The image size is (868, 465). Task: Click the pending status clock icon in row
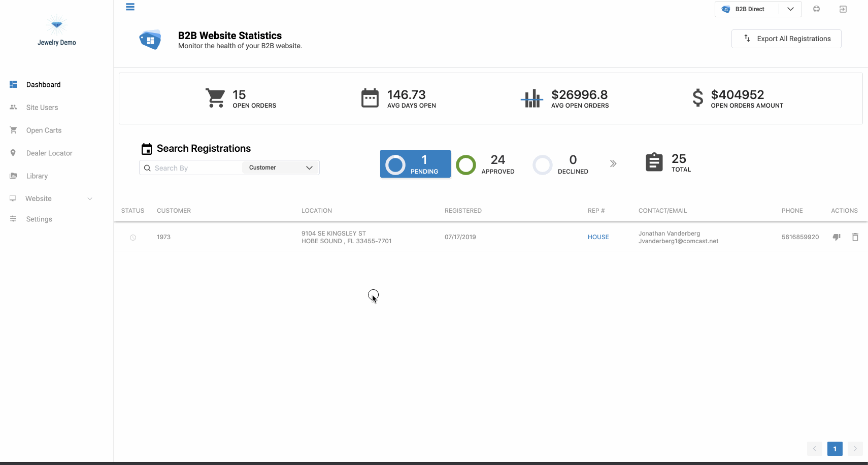pyautogui.click(x=133, y=238)
